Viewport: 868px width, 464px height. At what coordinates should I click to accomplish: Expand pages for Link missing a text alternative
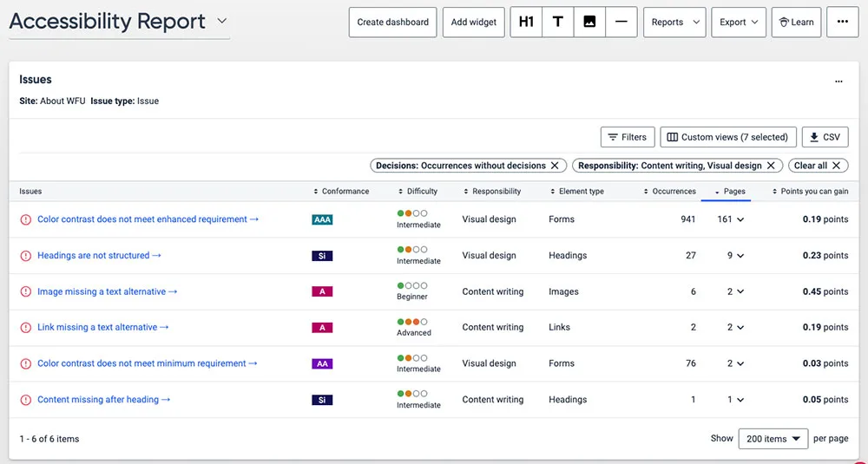pyautogui.click(x=740, y=327)
